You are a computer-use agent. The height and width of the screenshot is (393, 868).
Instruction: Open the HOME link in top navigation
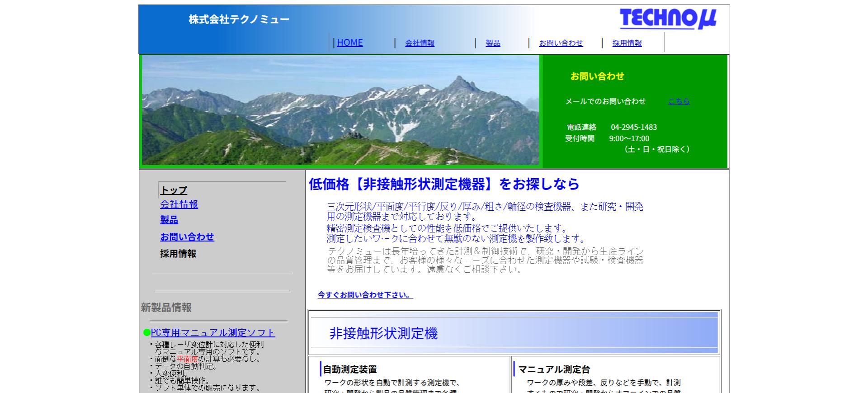pyautogui.click(x=350, y=43)
